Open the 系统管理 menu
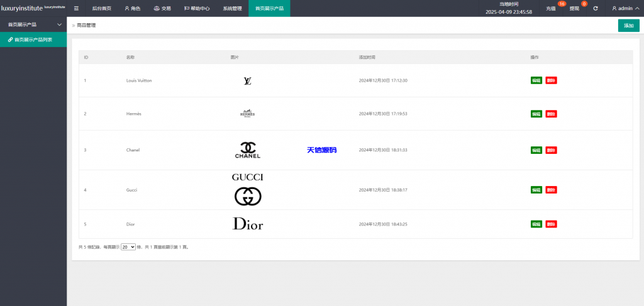Screen dimensions: 644x306 pyautogui.click(x=232, y=8)
